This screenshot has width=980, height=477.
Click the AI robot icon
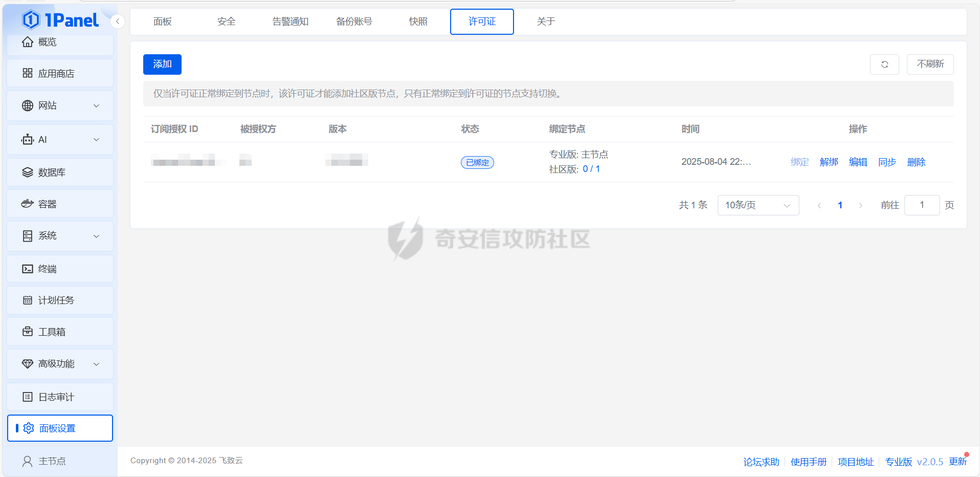click(x=28, y=139)
